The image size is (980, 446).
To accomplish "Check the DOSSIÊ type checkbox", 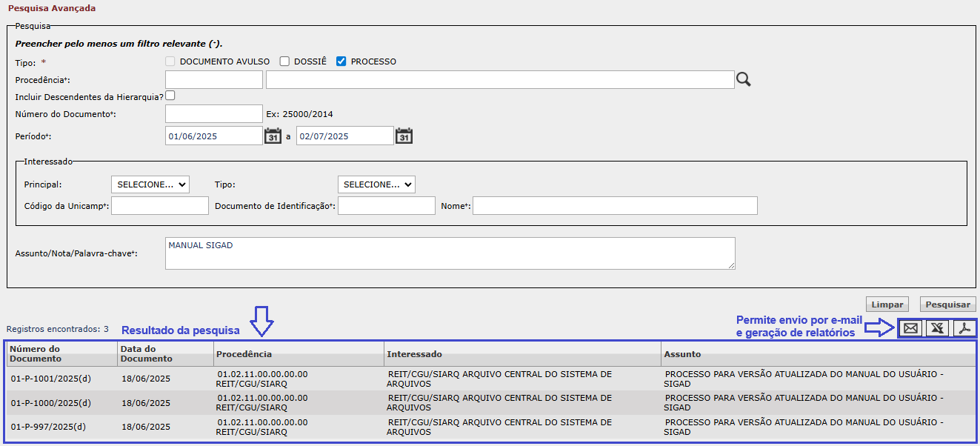I will (x=284, y=61).
